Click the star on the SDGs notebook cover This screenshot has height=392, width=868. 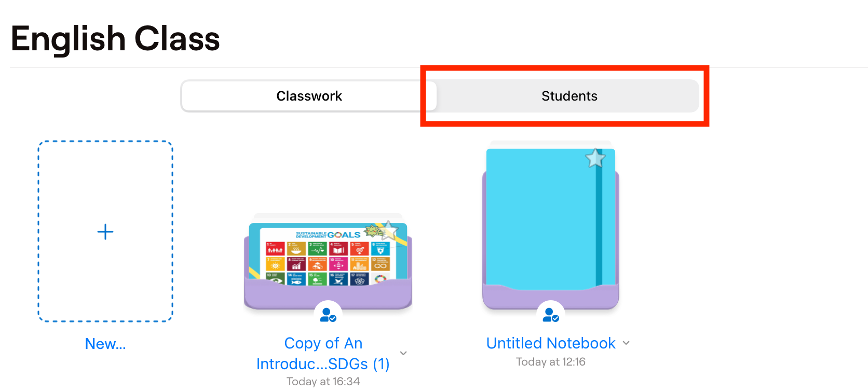(388, 230)
